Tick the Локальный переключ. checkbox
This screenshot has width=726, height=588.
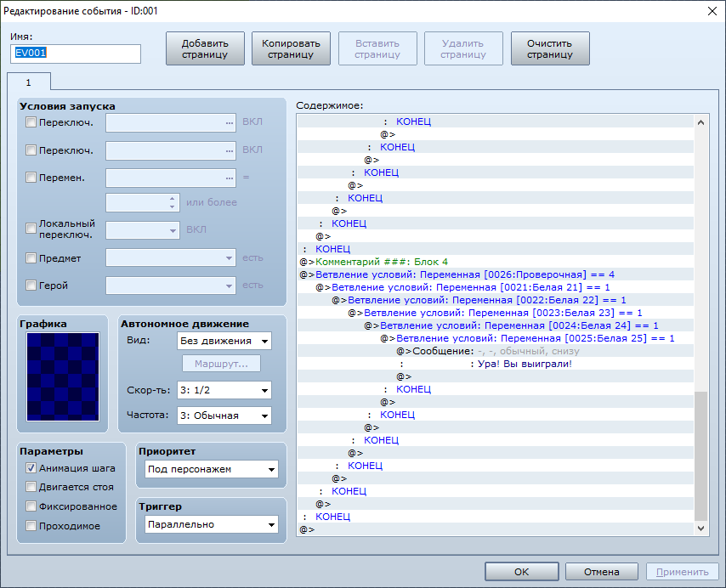coord(31,228)
